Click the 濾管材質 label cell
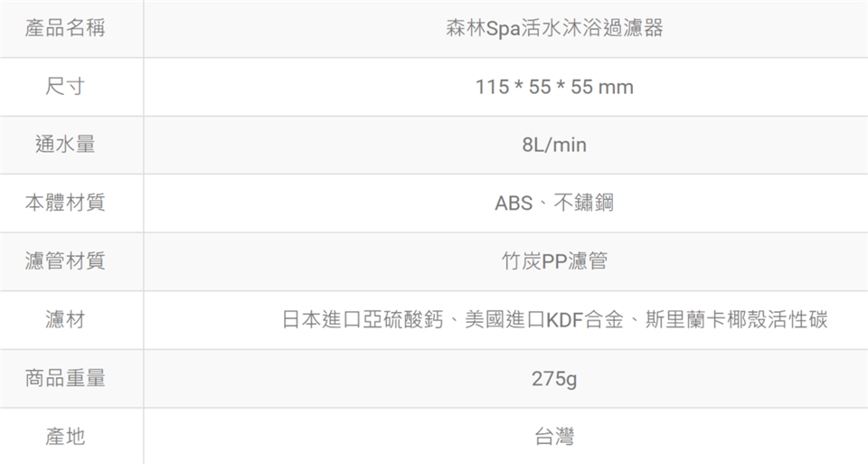The width and height of the screenshot is (868, 464). tap(65, 261)
